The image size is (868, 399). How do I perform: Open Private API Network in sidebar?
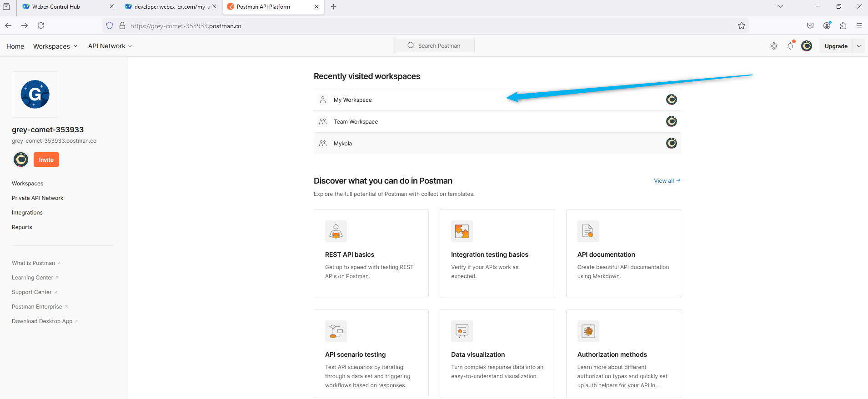pos(38,198)
